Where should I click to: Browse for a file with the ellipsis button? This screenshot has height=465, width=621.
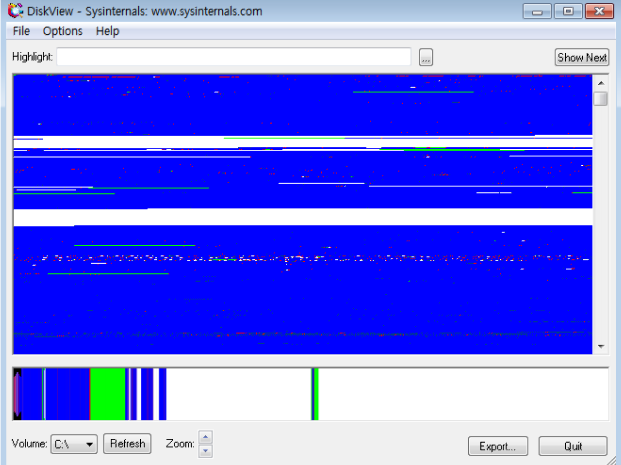pyautogui.click(x=426, y=57)
